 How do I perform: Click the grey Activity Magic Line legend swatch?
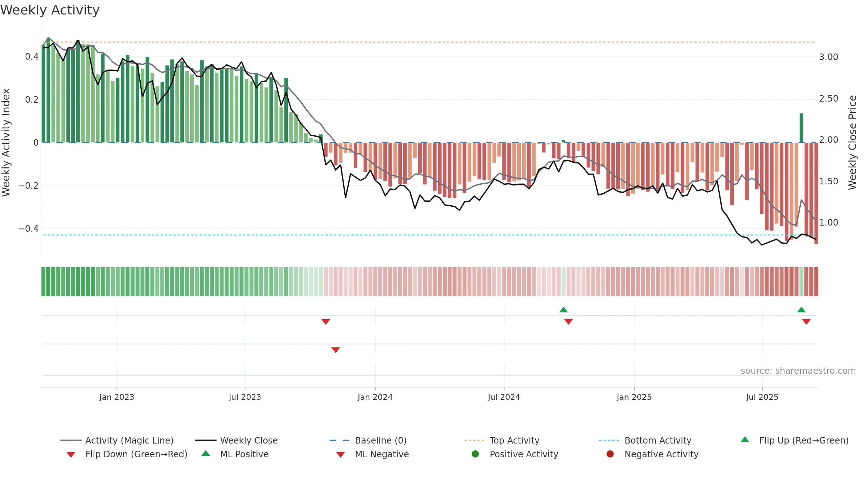coord(71,440)
